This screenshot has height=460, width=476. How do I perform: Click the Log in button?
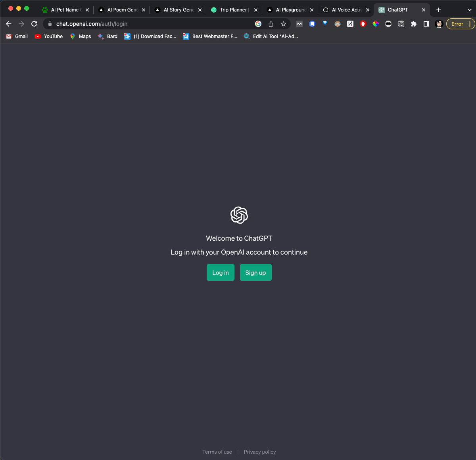221,272
